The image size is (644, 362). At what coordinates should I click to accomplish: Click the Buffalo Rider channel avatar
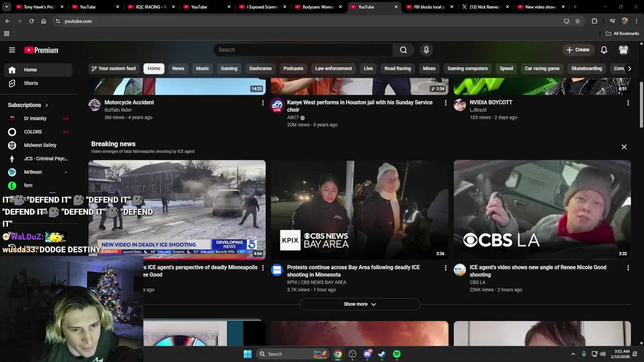[x=95, y=105]
